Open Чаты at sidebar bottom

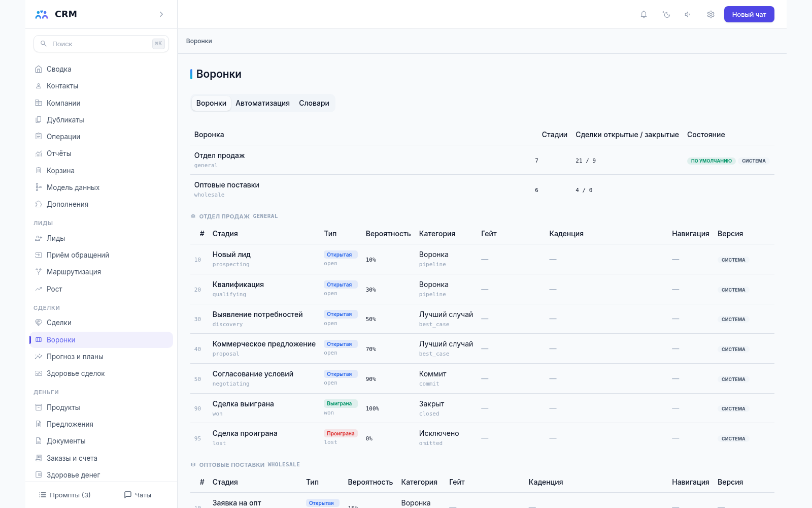click(x=138, y=495)
